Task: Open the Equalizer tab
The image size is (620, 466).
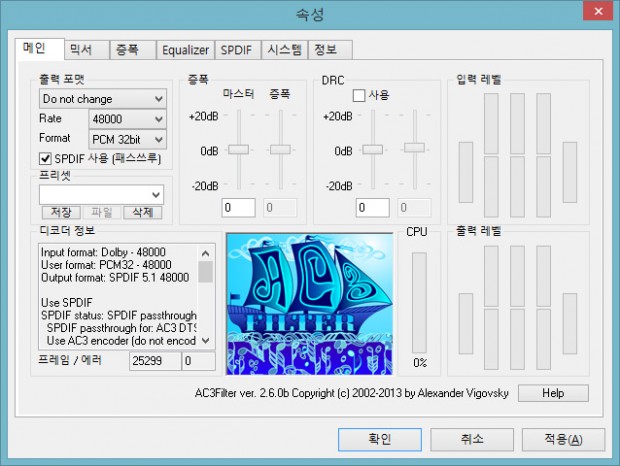Action: click(185, 49)
